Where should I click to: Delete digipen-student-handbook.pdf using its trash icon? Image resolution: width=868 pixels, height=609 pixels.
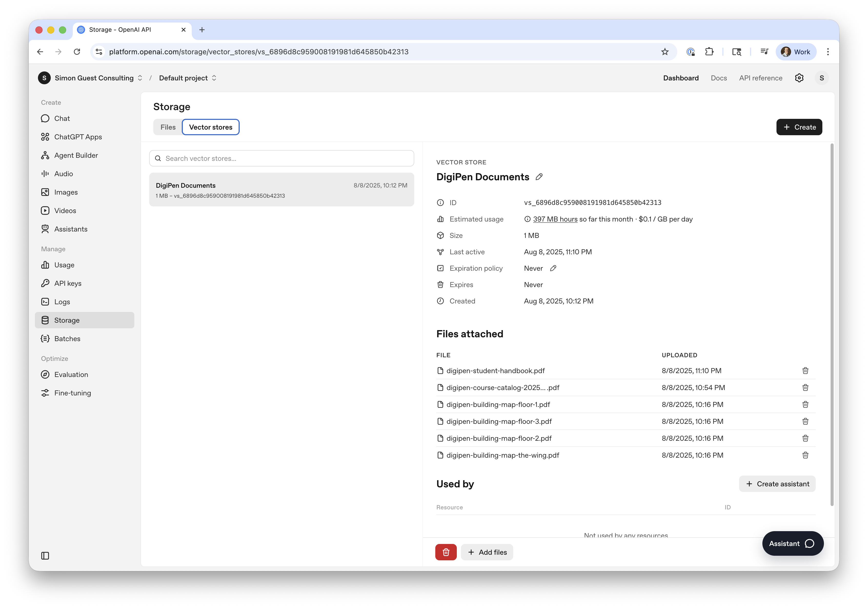click(x=805, y=371)
